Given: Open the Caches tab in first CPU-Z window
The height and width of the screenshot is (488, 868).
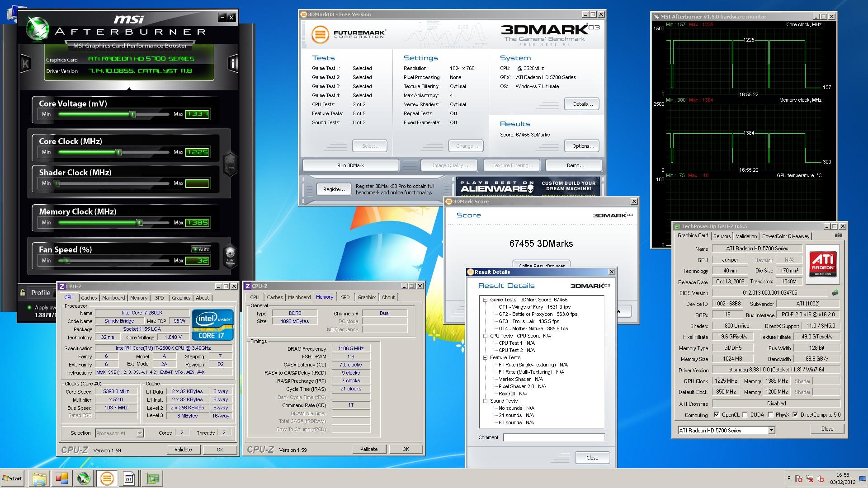Looking at the screenshot, I should pos(89,298).
